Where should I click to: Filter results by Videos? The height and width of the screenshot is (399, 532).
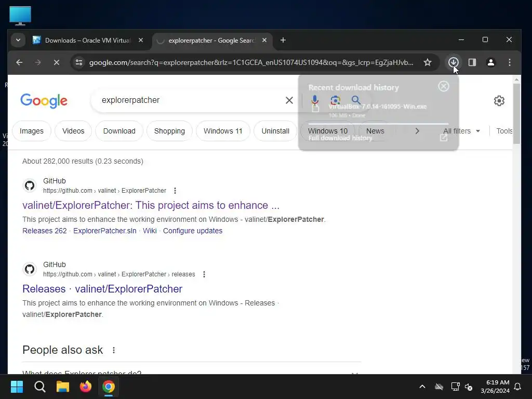click(73, 131)
